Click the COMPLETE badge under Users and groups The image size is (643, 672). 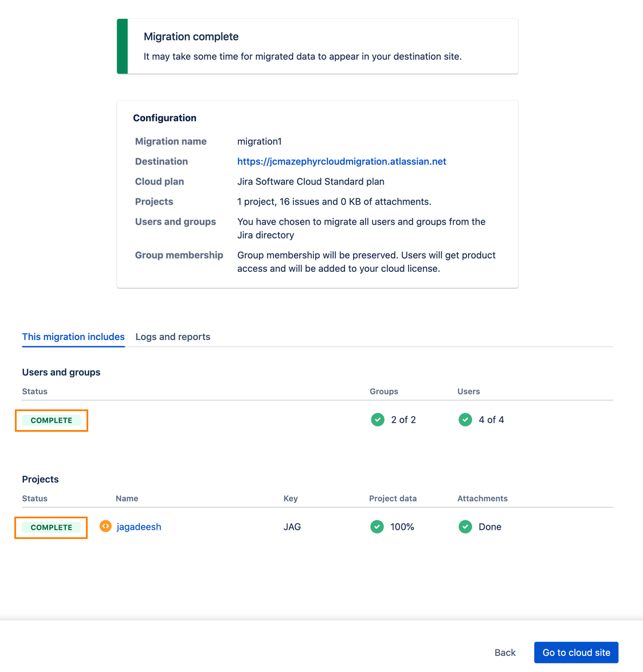(52, 420)
